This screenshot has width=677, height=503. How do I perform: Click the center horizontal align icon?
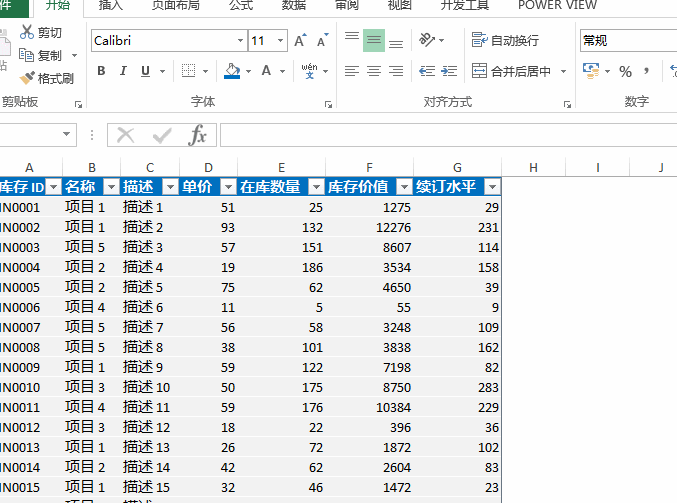point(374,71)
